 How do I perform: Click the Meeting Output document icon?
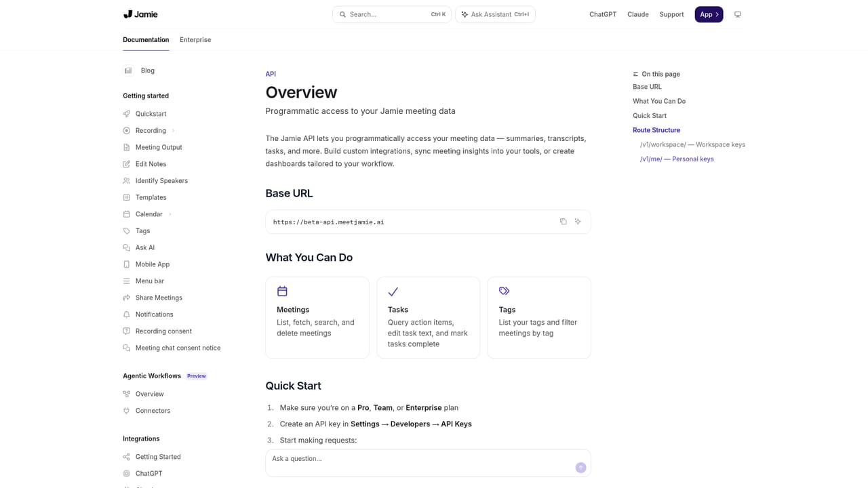pos(126,147)
